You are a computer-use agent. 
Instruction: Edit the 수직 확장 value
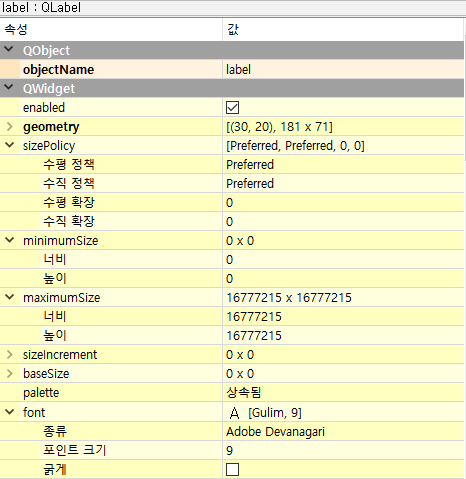click(343, 222)
